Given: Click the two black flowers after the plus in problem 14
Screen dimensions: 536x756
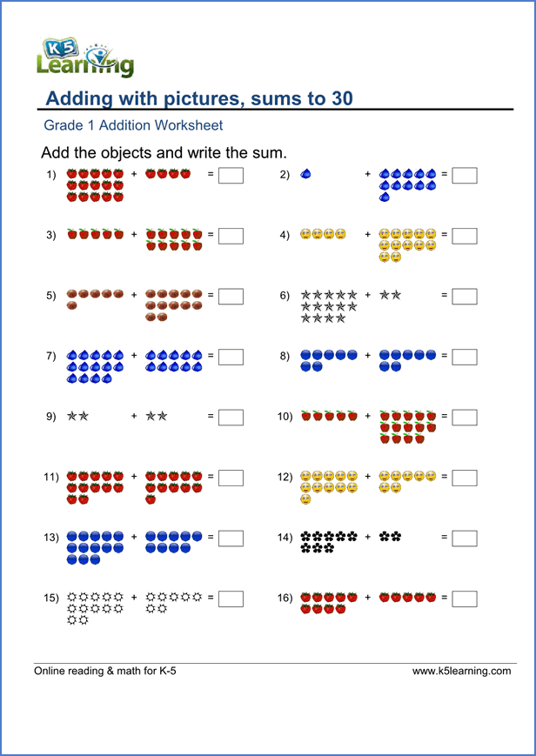Looking at the screenshot, I should coord(391,538).
